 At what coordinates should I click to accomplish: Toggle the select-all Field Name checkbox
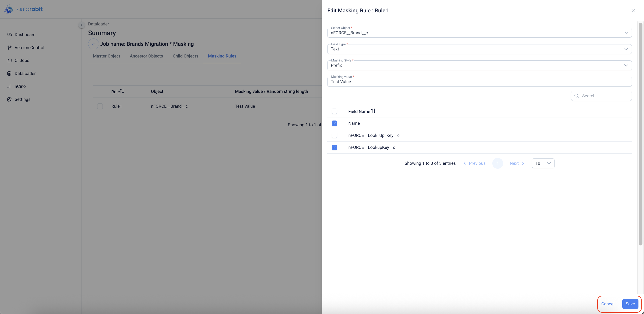coord(334,111)
